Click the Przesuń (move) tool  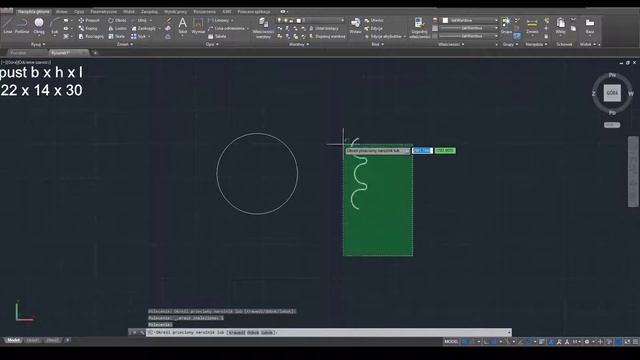point(89,20)
